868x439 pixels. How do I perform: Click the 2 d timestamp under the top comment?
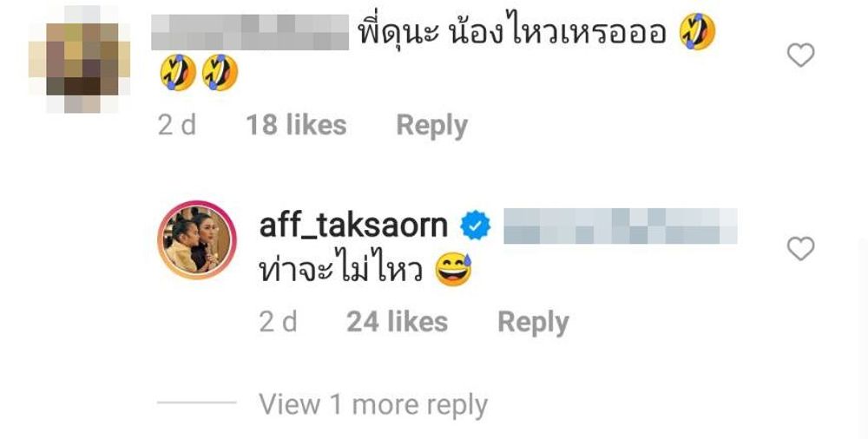click(176, 126)
